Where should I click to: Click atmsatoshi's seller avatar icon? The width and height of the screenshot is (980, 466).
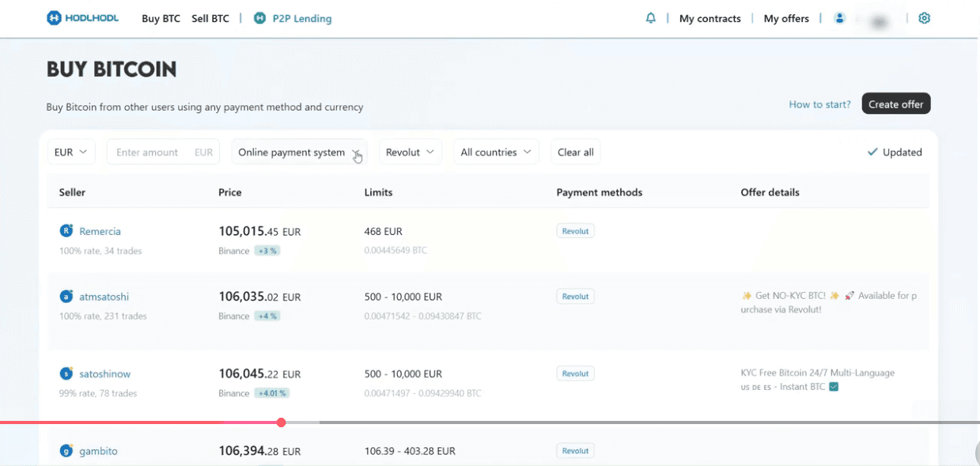coord(66,297)
